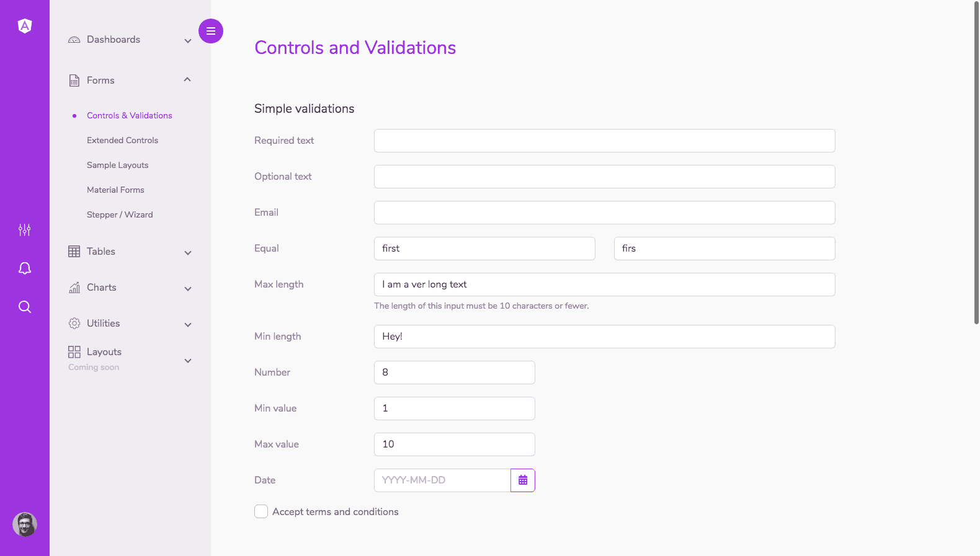980x556 pixels.
Task: Expand the Tables section
Action: coord(187,252)
